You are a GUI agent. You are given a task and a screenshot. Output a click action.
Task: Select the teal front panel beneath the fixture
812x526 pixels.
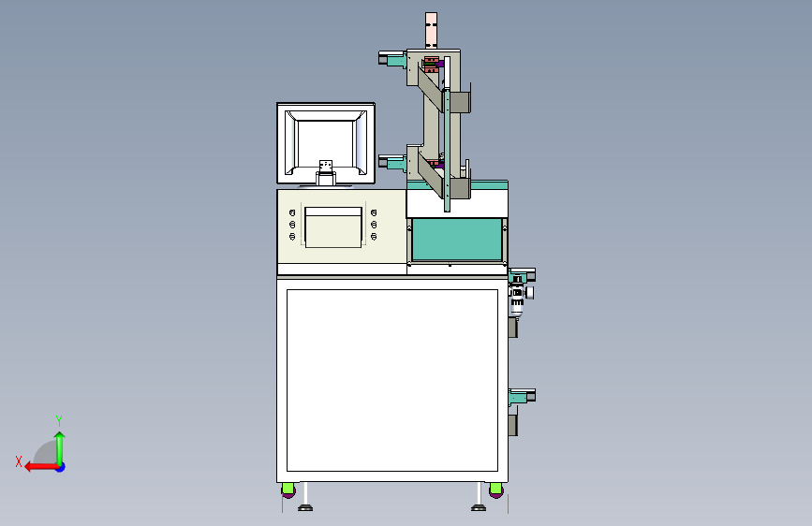tap(457, 240)
